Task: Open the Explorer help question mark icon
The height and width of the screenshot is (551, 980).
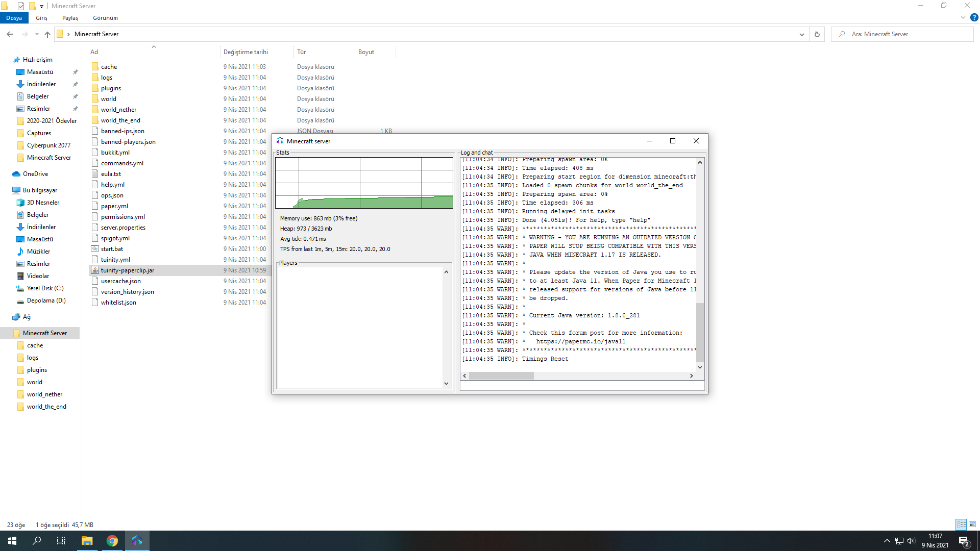Action: 974,17
